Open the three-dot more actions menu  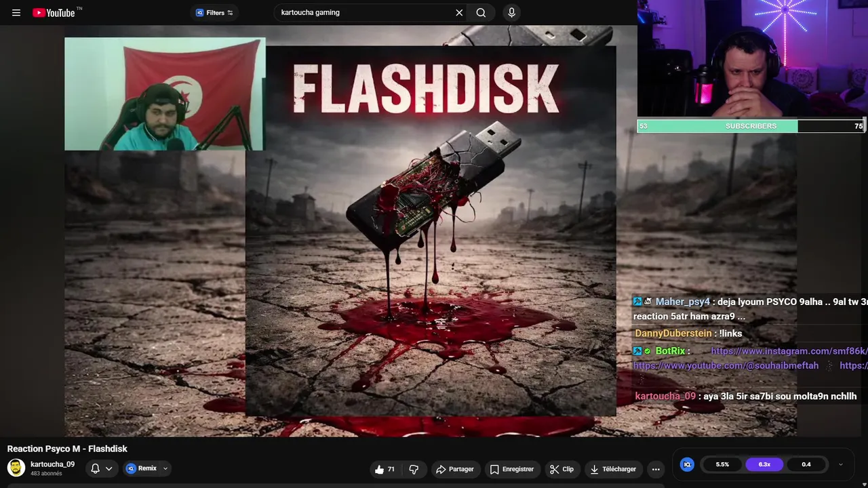656,469
